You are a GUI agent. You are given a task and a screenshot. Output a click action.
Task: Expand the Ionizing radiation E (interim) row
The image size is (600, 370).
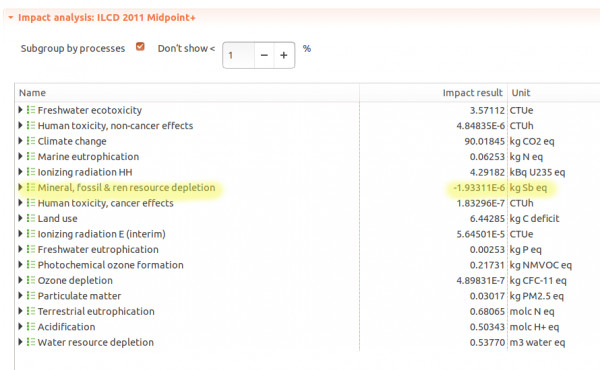tap(20, 233)
